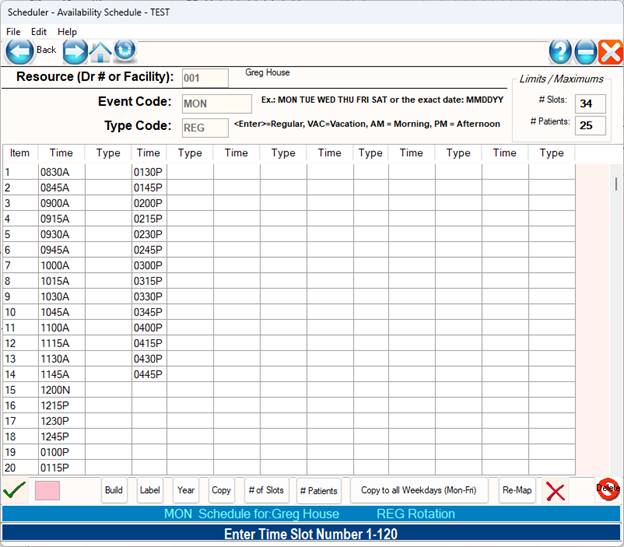The width and height of the screenshot is (624, 547).
Task: Open the Edit menu
Action: tap(39, 32)
